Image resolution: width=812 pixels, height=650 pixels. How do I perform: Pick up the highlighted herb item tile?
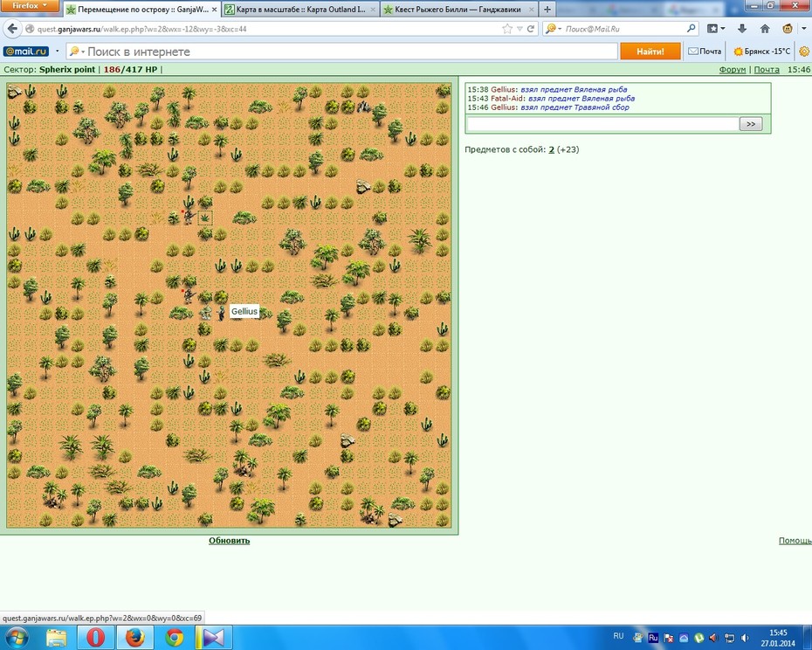point(205,218)
